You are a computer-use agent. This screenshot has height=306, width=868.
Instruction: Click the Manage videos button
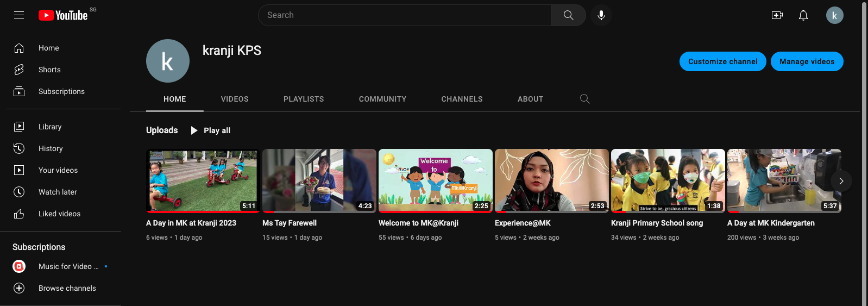pyautogui.click(x=807, y=61)
